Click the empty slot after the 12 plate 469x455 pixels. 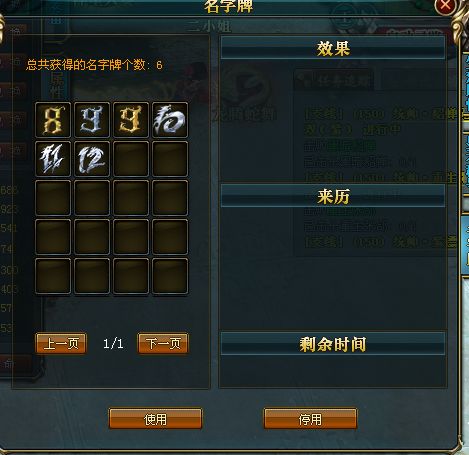point(131,159)
